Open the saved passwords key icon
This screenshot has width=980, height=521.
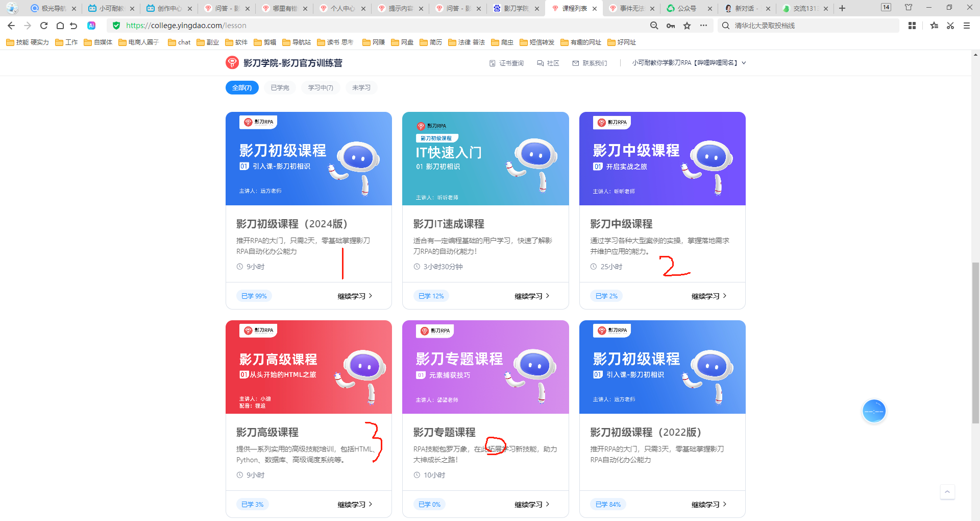point(671,26)
